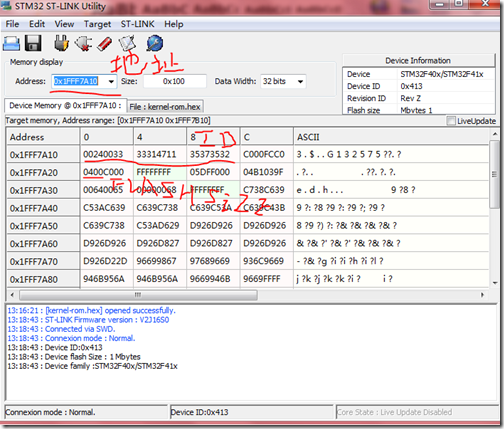Click the horizontal scrollbar left arrow
Screen dimensions: 504x429
click(12, 295)
